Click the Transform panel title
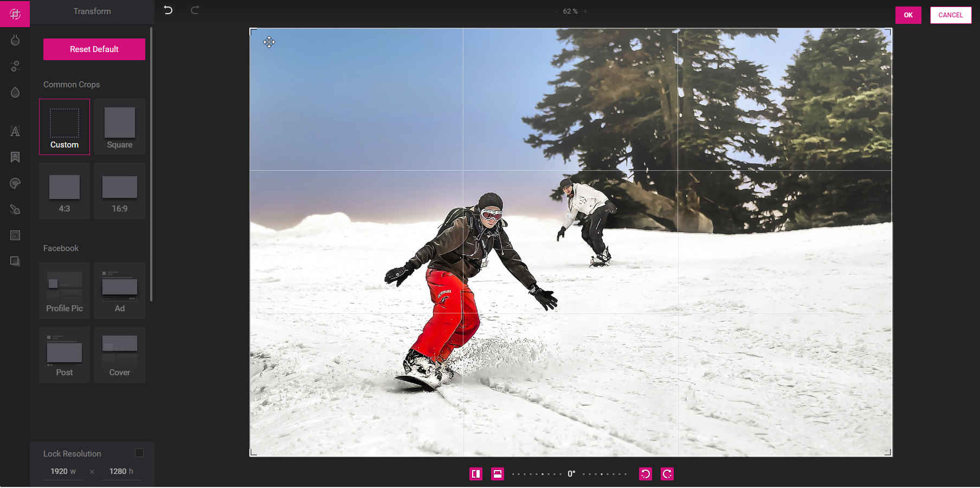980x488 pixels. (x=92, y=11)
